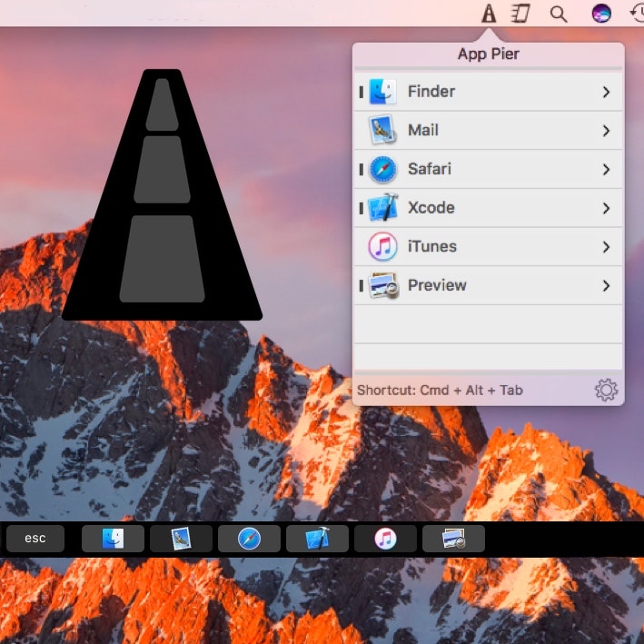Image resolution: width=644 pixels, height=644 pixels.
Task: Expand the Finder row chevron
Action: coord(606,92)
